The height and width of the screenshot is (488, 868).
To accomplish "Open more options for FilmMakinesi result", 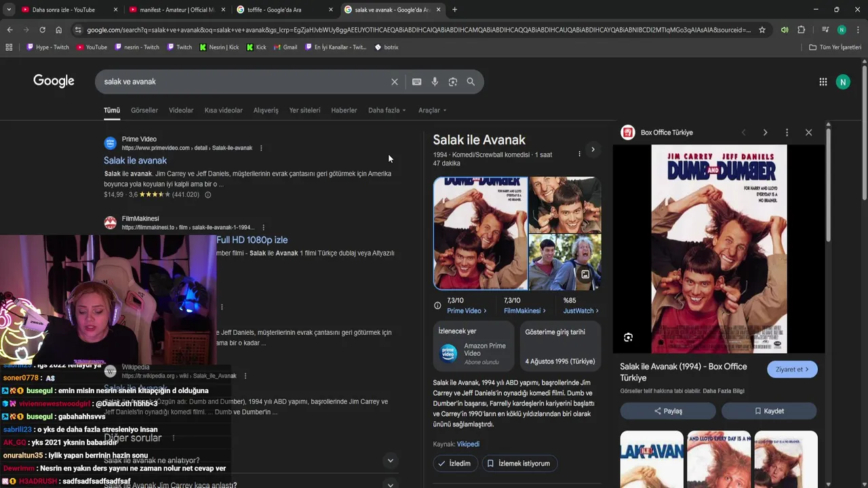I will tap(263, 228).
